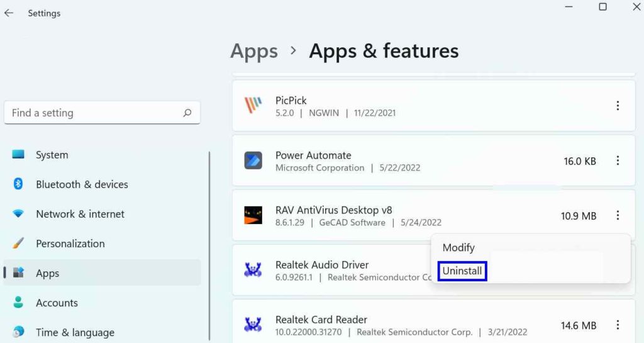Click the Find a setting search box
This screenshot has height=343, width=644.
(102, 113)
